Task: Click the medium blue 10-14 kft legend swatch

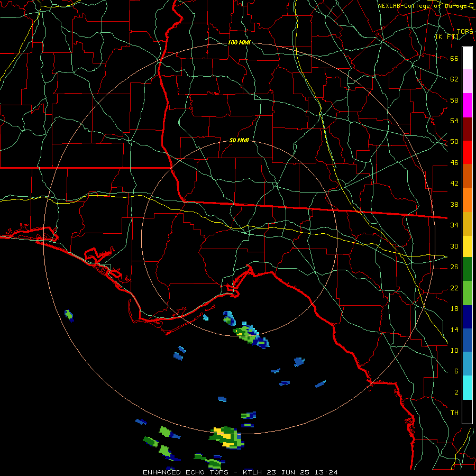Action: tap(467, 340)
